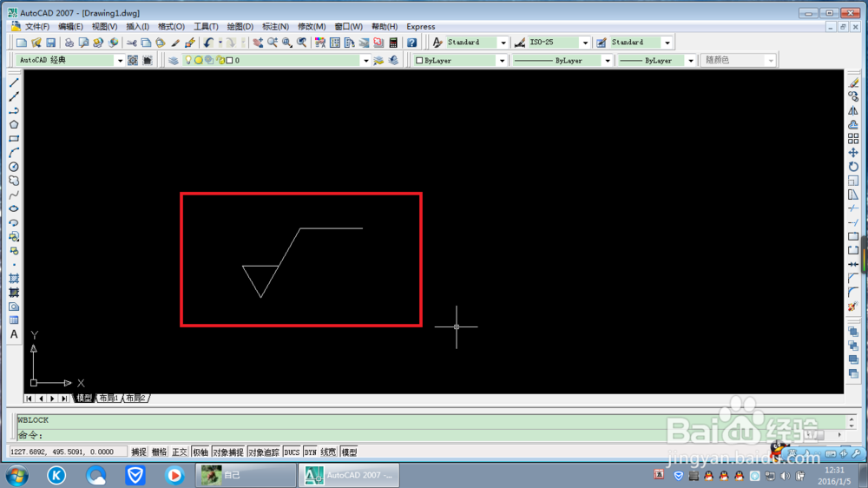
Task: Click the Windows Start button
Action: [x=17, y=475]
